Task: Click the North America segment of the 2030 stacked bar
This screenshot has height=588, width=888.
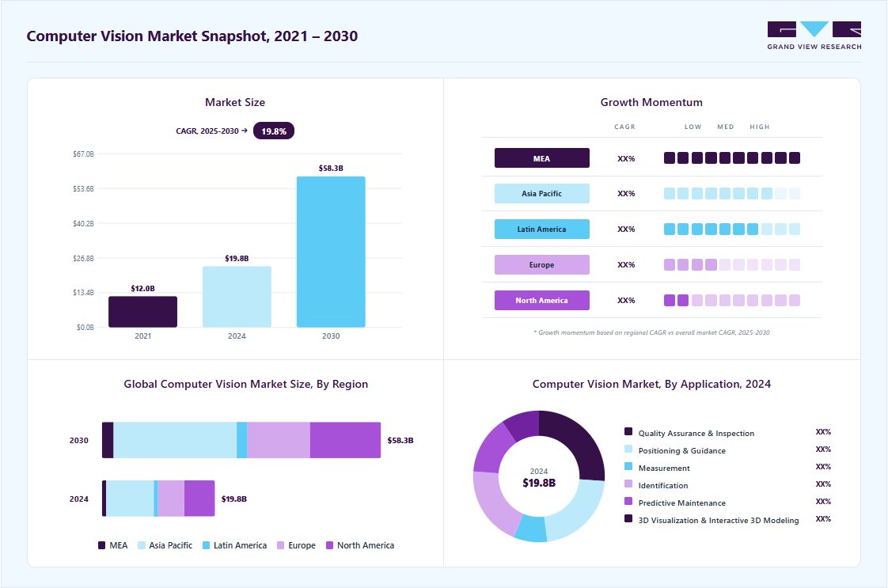Action: tap(345, 440)
